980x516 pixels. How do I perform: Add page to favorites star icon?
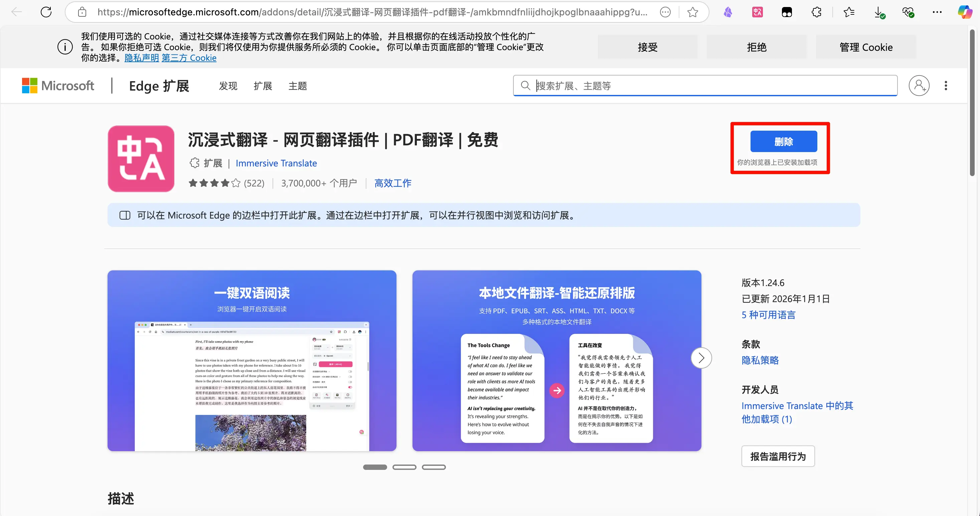(692, 12)
